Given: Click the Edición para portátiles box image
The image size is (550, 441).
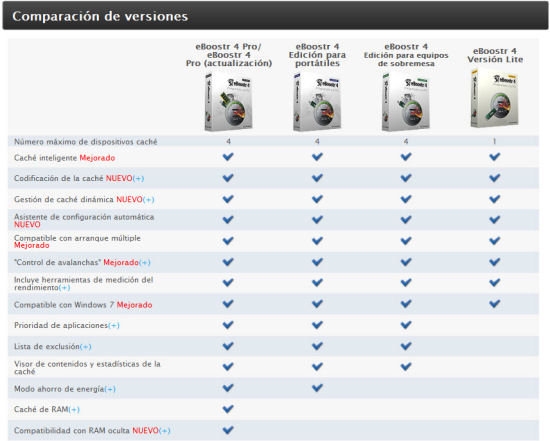Looking at the screenshot, I should click(317, 102).
